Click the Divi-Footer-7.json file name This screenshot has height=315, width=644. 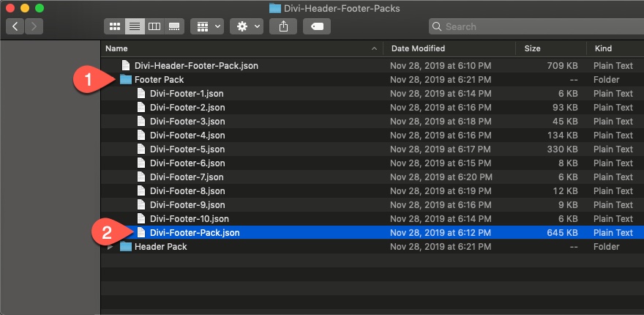click(x=187, y=177)
